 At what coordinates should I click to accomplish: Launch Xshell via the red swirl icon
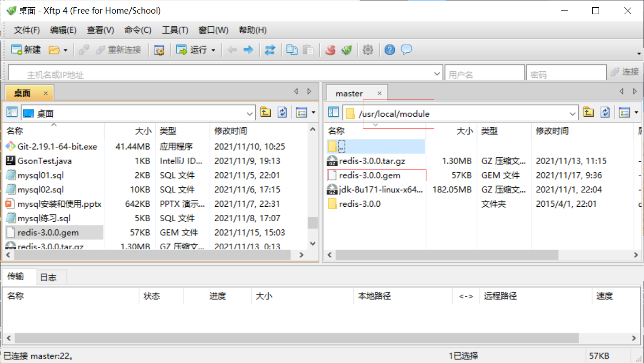pyautogui.click(x=331, y=50)
